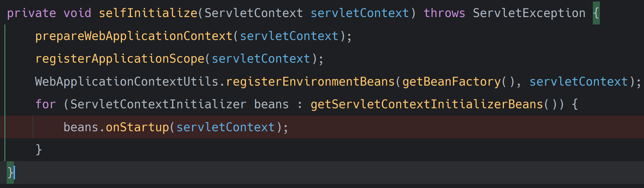
Task: Click the for keyword of the loop
Action: tap(46, 104)
